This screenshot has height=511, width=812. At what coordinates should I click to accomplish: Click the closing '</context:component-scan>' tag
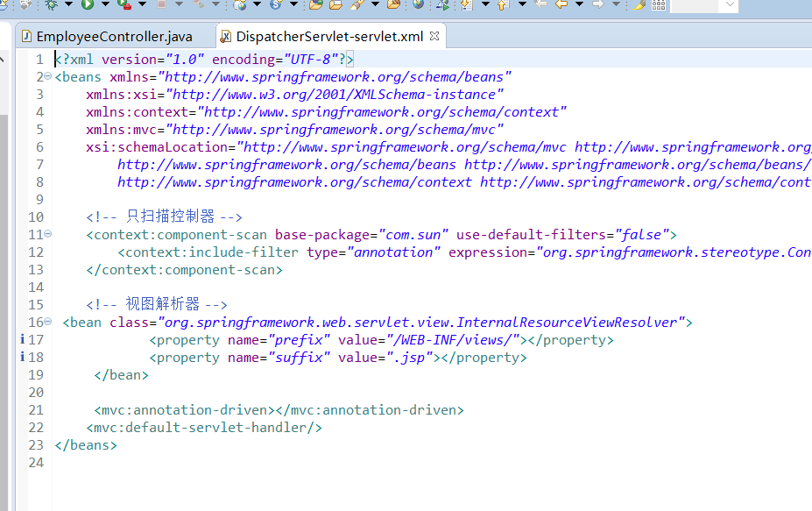click(x=184, y=270)
